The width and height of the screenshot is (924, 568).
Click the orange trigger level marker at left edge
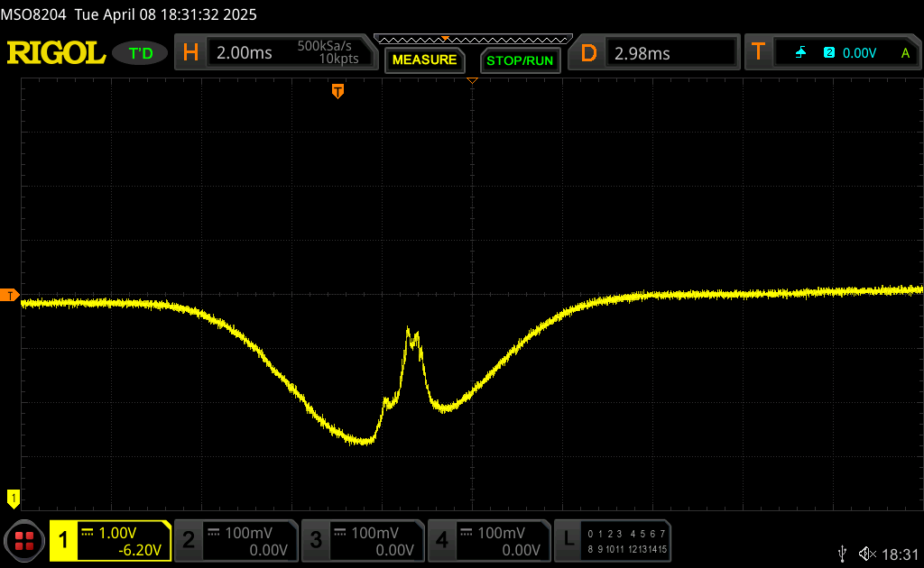click(x=9, y=296)
